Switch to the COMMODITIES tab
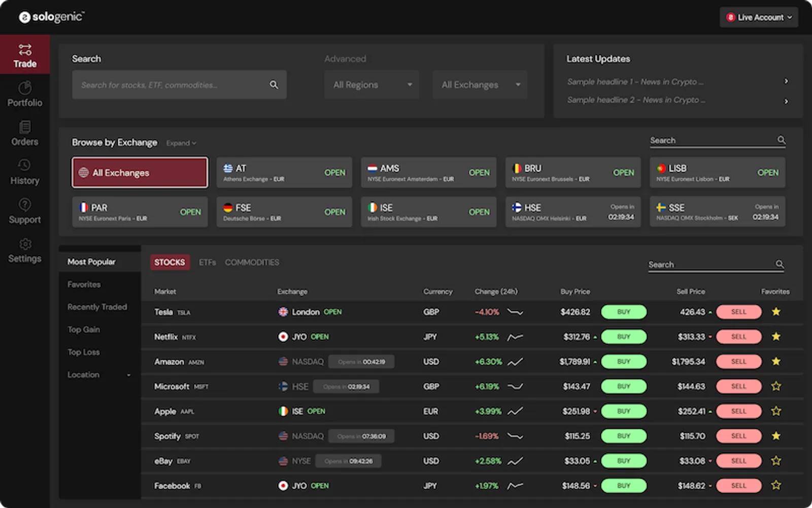Screen dimensions: 812x508 pos(252,262)
